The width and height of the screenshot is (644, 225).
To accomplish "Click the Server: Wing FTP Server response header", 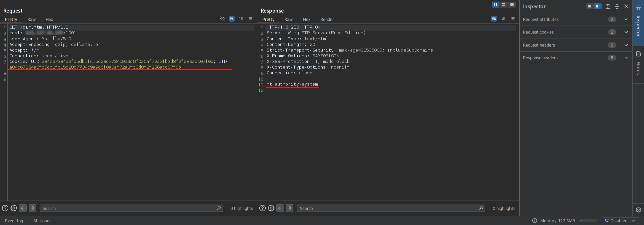I will tap(316, 33).
